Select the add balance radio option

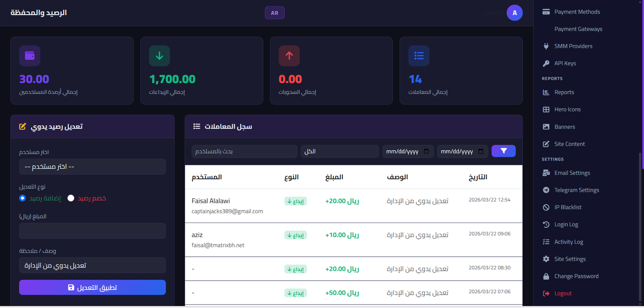tap(23, 198)
